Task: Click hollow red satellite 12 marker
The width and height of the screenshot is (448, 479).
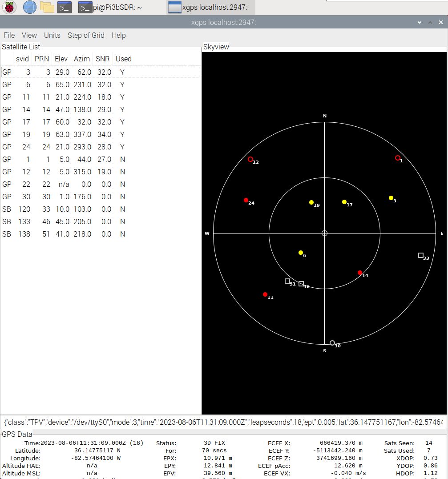Action: pos(250,159)
